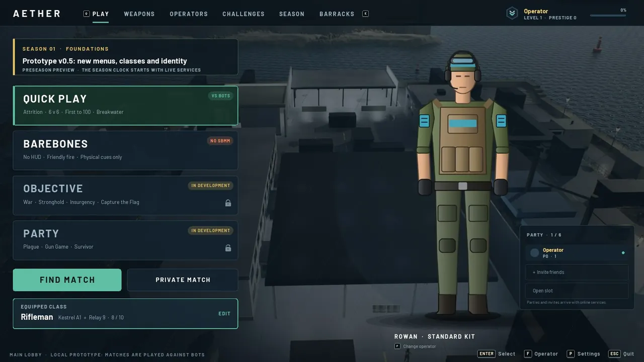Open the Season 01 Foundations news banner
The height and width of the screenshot is (362, 644).
click(x=125, y=57)
